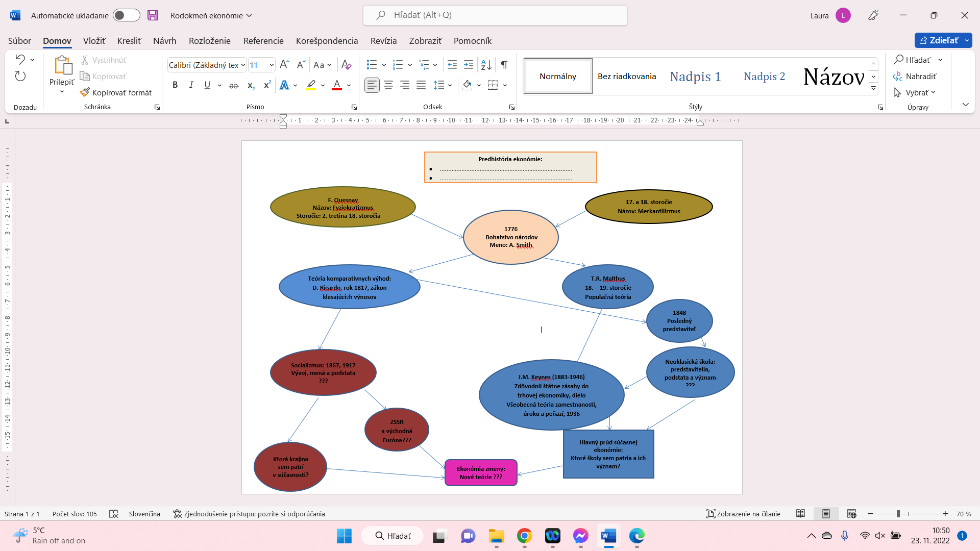Center align the paragraph text
This screenshot has height=551, width=980.
click(x=388, y=85)
